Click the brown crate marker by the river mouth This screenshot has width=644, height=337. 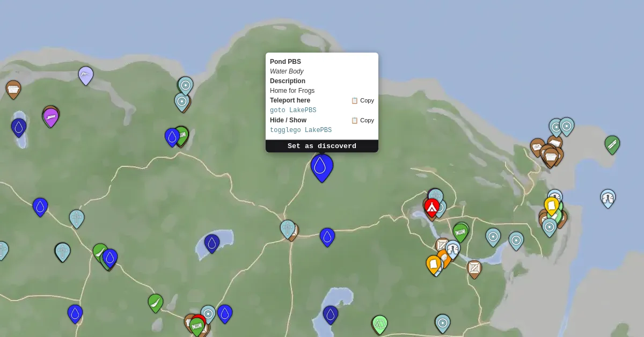tap(474, 268)
